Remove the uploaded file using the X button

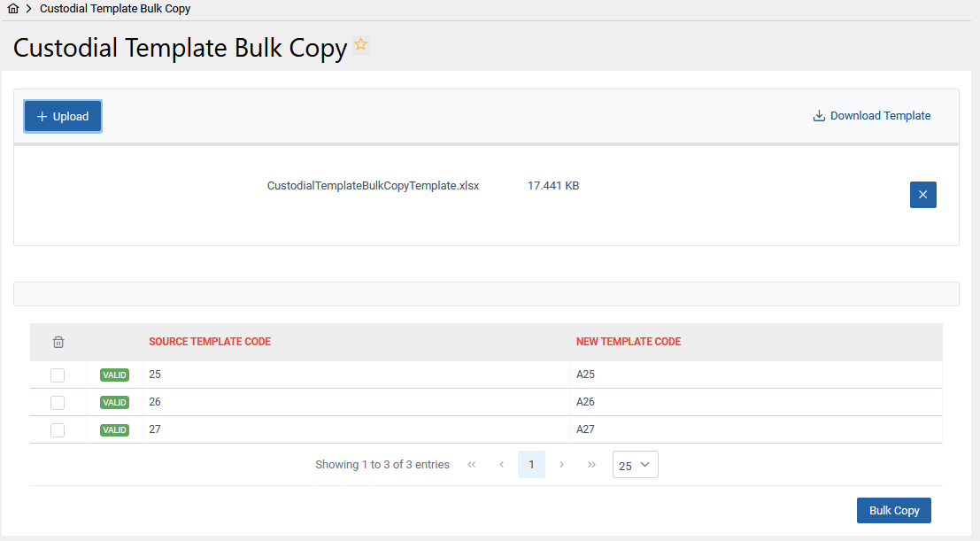[922, 194]
